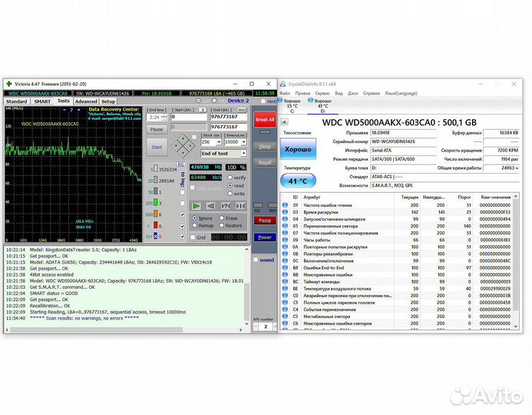Image resolution: width=532 pixels, height=415 pixels.
Task: Select the Ignore radio option
Action: tap(194, 218)
